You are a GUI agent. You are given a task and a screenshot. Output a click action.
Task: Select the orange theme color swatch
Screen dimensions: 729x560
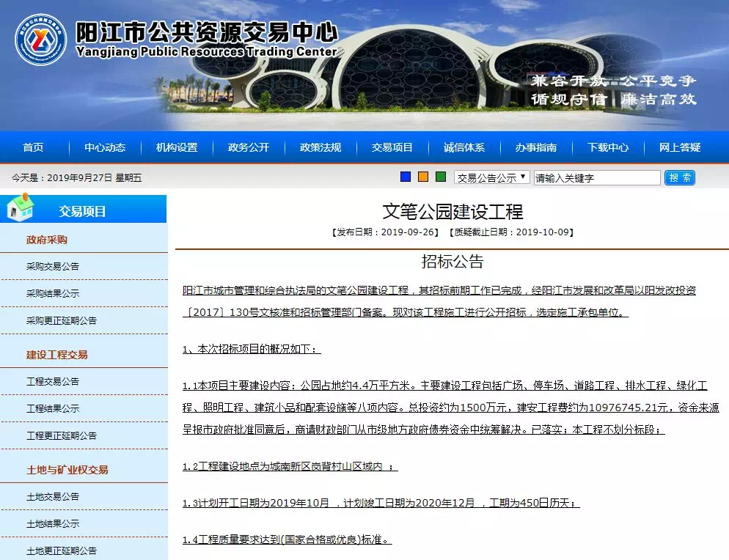pos(423,177)
